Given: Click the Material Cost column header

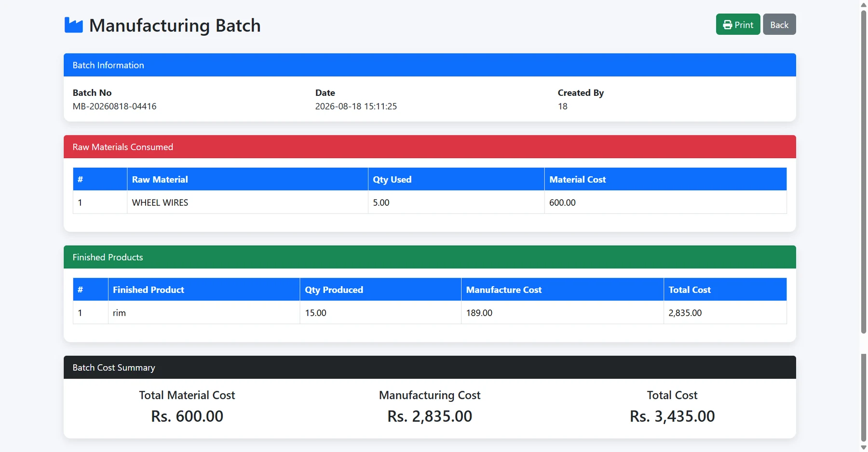Looking at the screenshot, I should [665, 179].
